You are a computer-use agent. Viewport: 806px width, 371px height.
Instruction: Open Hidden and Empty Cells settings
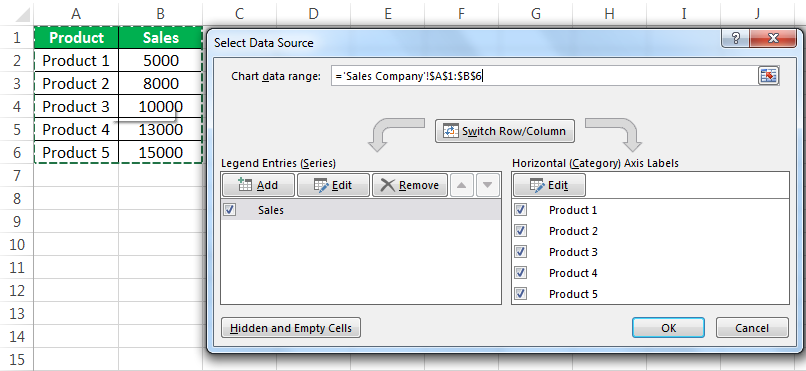pyautogui.click(x=291, y=328)
